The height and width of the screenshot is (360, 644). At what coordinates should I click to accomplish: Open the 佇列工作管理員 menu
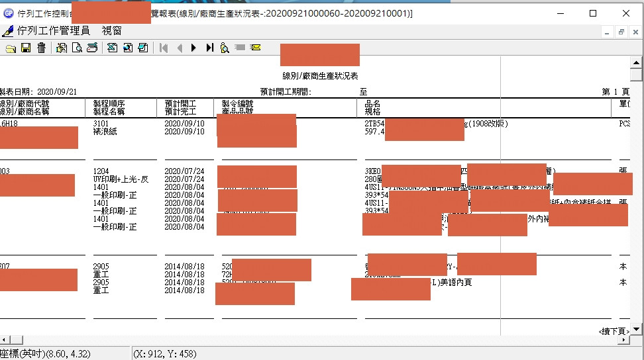(x=53, y=30)
